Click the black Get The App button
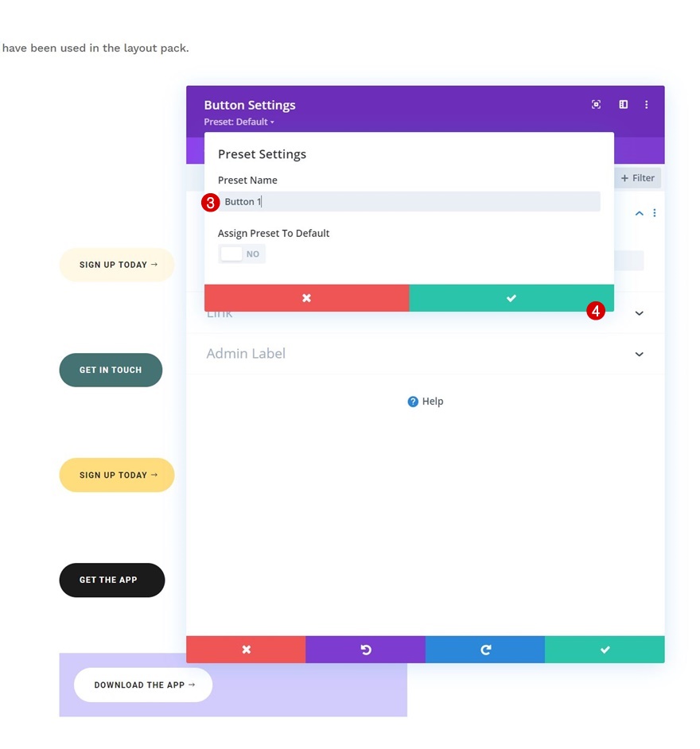700x749 pixels. pos(111,580)
